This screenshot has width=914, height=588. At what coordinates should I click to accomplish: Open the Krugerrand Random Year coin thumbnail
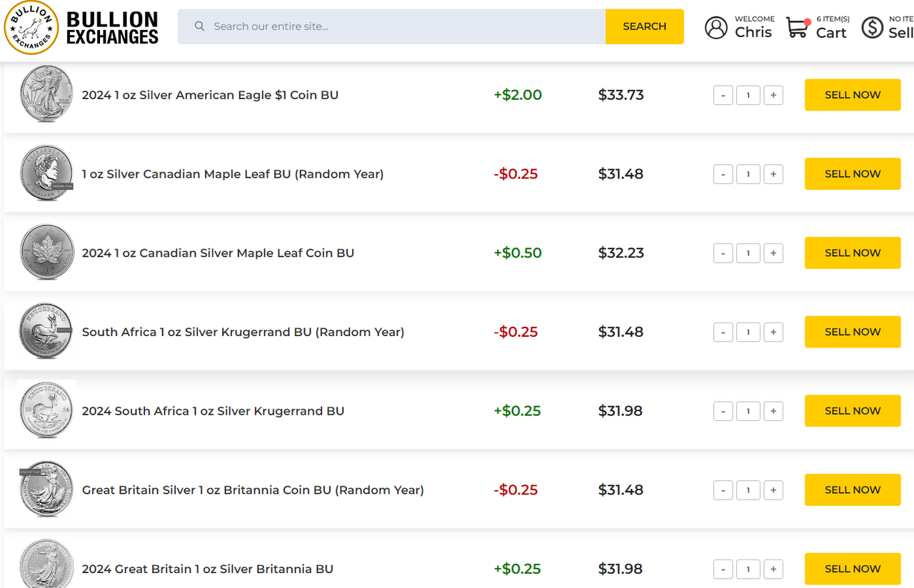click(46, 331)
